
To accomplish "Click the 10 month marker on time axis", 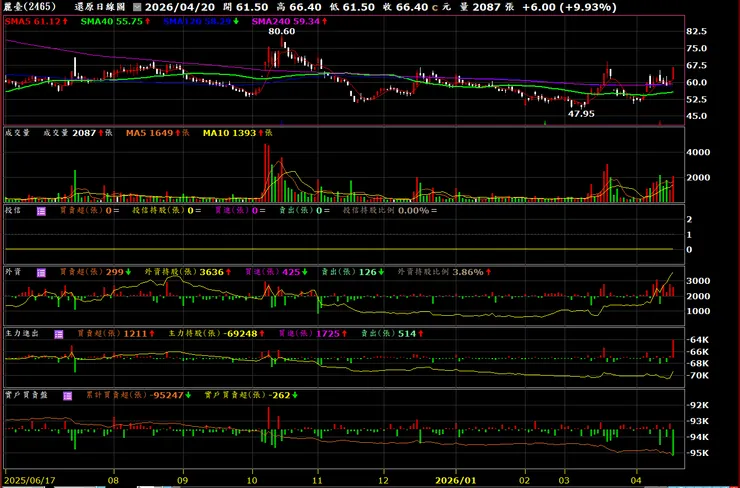I will pos(252,481).
